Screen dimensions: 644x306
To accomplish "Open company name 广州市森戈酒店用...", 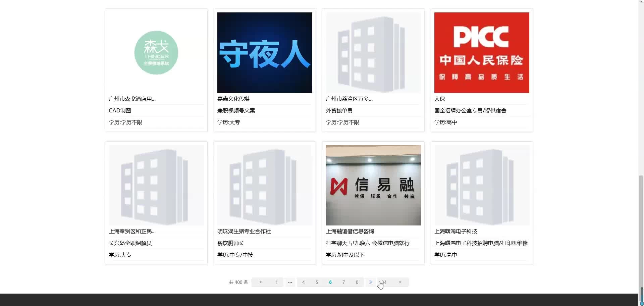I will (x=132, y=99).
